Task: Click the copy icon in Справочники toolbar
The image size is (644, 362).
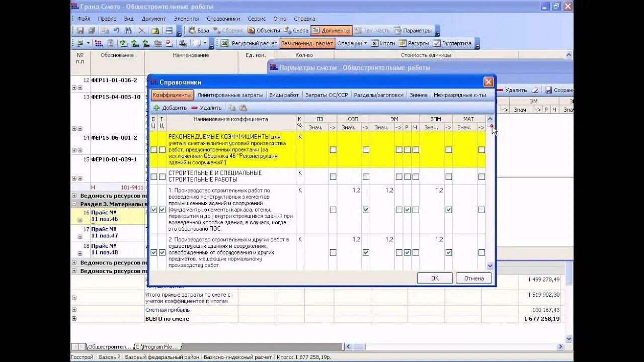Action: 231,108
